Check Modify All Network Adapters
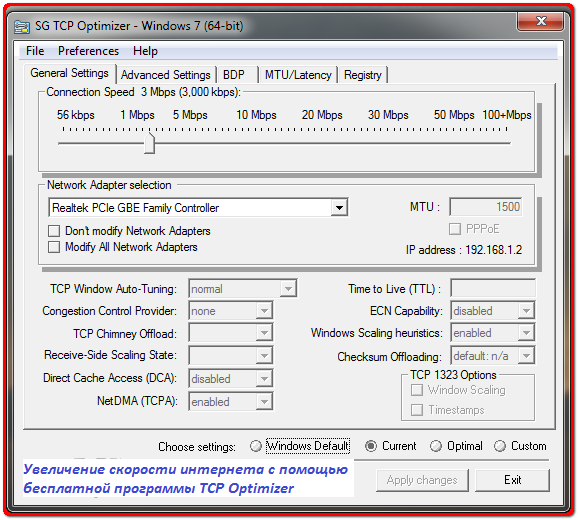Image resolution: width=578 pixels, height=520 pixels. [x=54, y=247]
